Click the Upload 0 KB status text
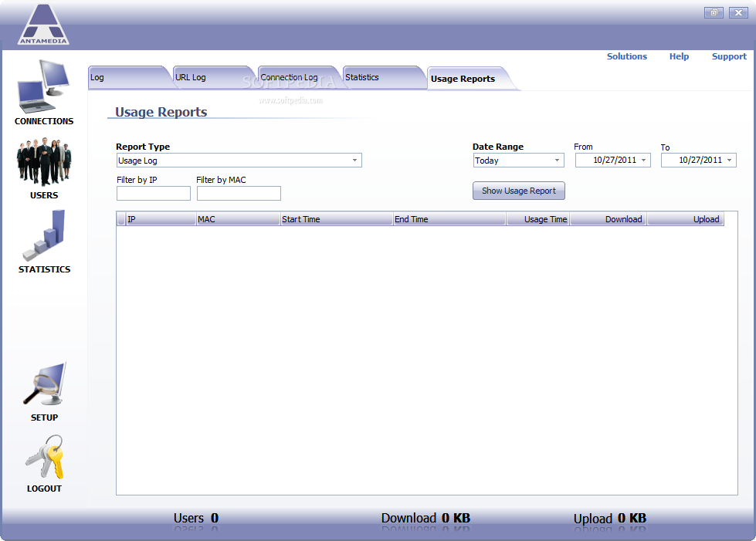Image resolution: width=756 pixels, height=541 pixels. coord(610,519)
